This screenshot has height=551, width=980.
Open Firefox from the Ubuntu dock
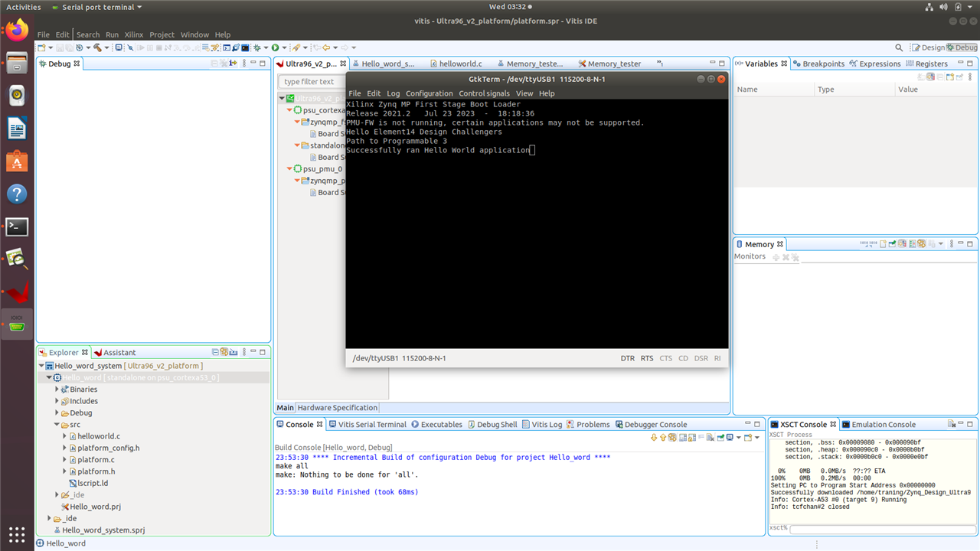coord(17,30)
